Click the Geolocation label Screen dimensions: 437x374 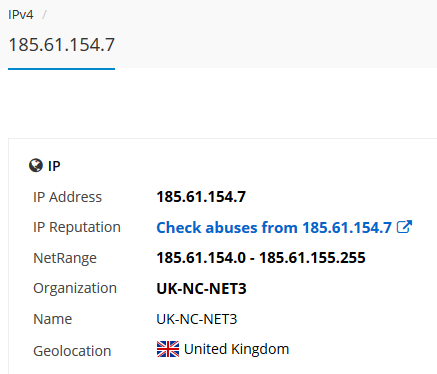coord(72,351)
